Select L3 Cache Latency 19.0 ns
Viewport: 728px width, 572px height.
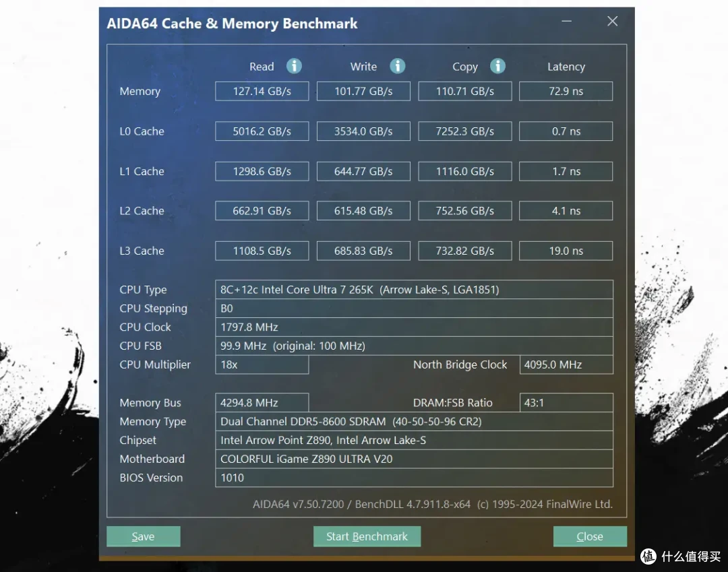(566, 251)
